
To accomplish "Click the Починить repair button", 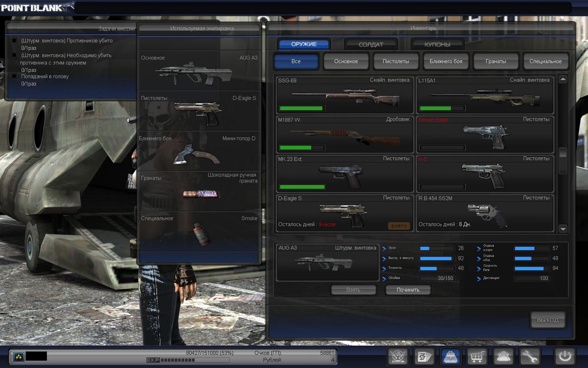I will pos(408,290).
